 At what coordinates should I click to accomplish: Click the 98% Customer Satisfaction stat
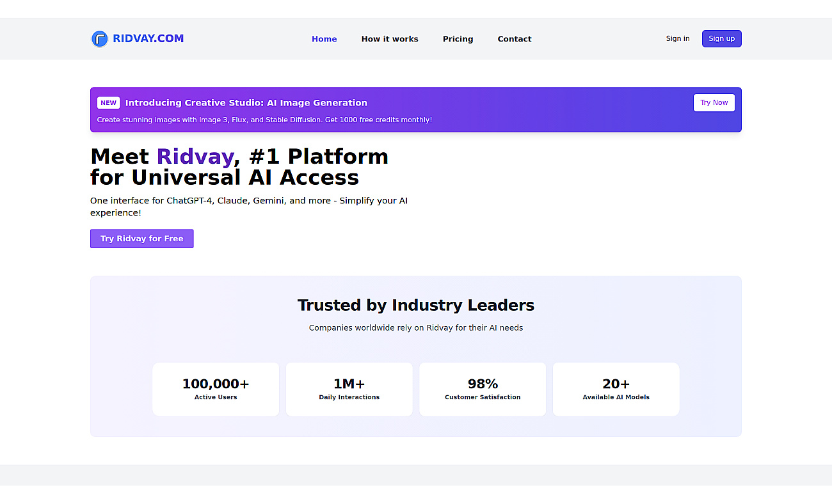coord(483,390)
